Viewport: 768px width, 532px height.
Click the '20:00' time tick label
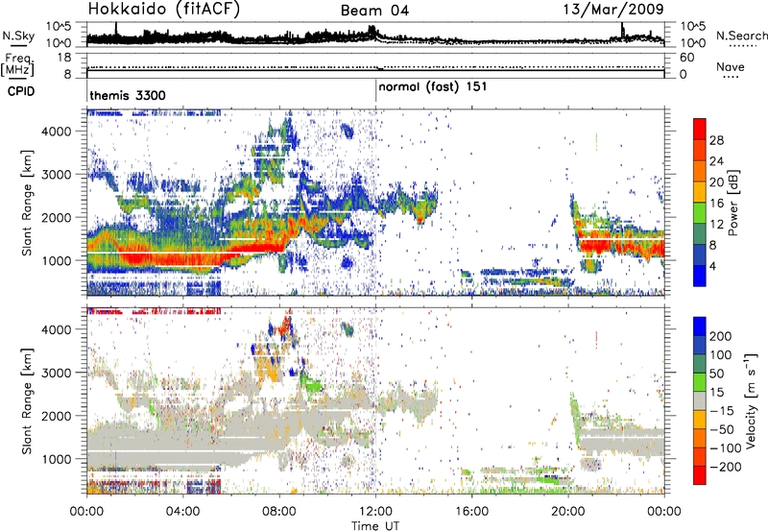pos(568,512)
